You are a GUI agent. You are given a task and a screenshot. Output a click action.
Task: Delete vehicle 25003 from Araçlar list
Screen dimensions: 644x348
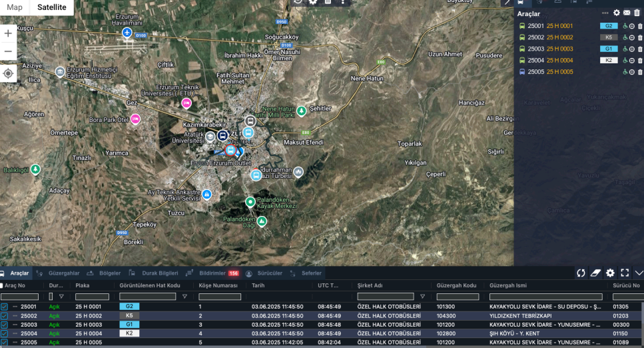(640, 49)
